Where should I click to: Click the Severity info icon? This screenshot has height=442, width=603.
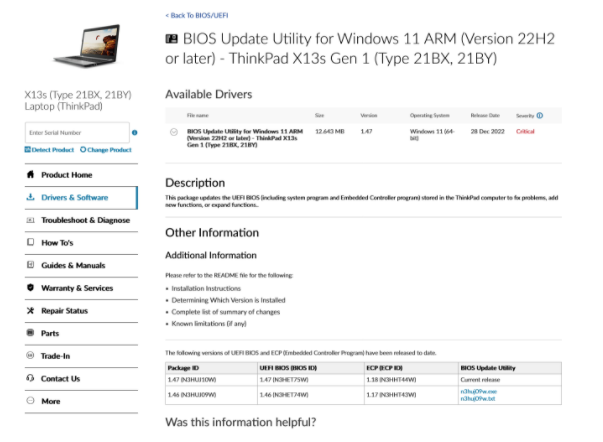540,115
